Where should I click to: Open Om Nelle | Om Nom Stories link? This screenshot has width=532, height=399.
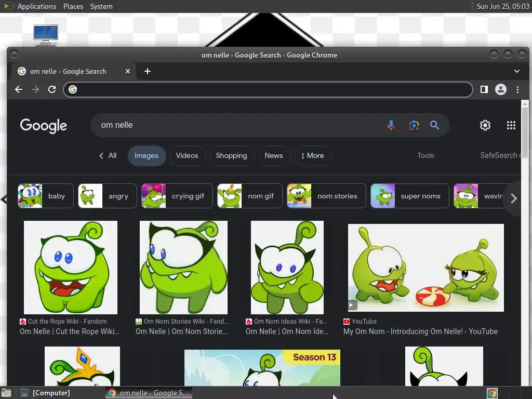coord(181,331)
